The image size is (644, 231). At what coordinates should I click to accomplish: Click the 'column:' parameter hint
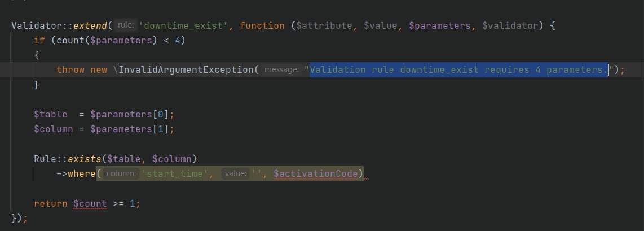click(121, 173)
